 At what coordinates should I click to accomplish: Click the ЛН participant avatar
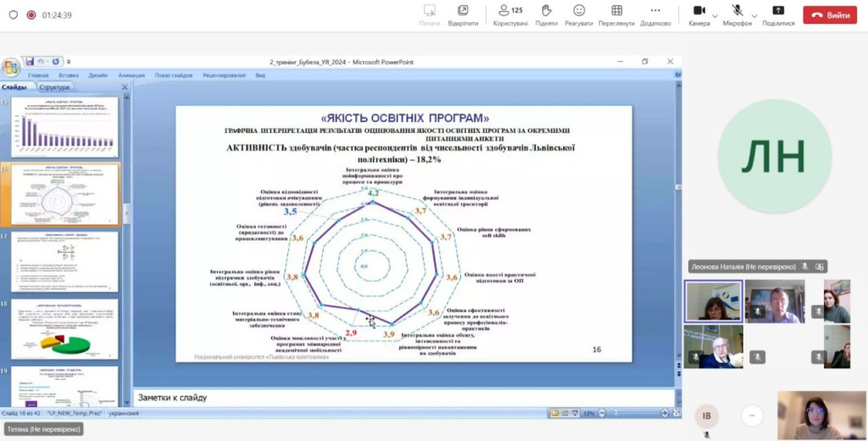774,157
